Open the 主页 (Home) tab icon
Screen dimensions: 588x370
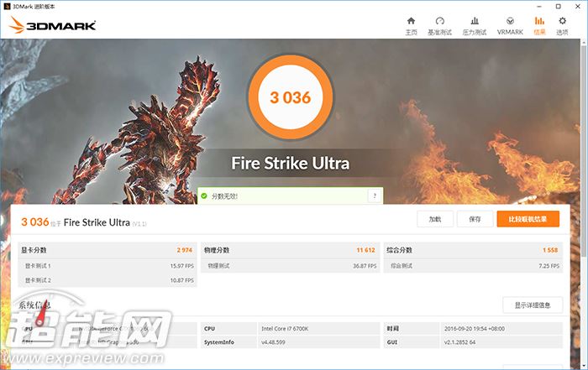pyautogui.click(x=411, y=21)
